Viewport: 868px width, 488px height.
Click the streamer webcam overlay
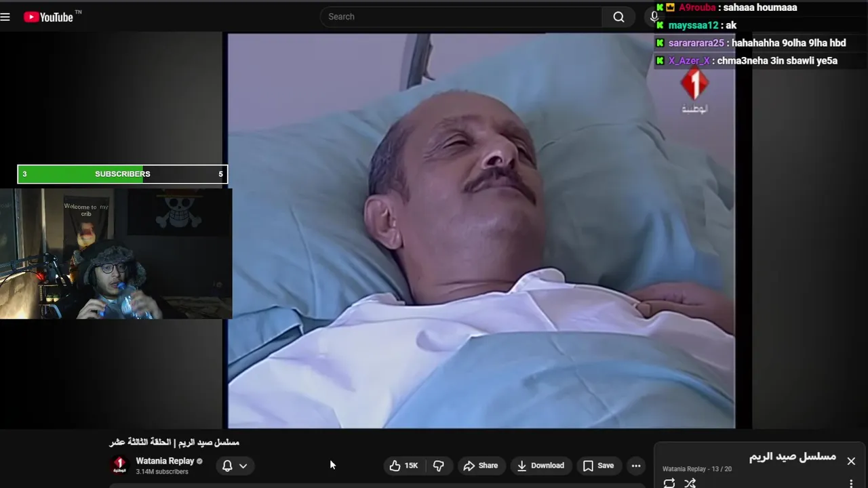tap(116, 253)
